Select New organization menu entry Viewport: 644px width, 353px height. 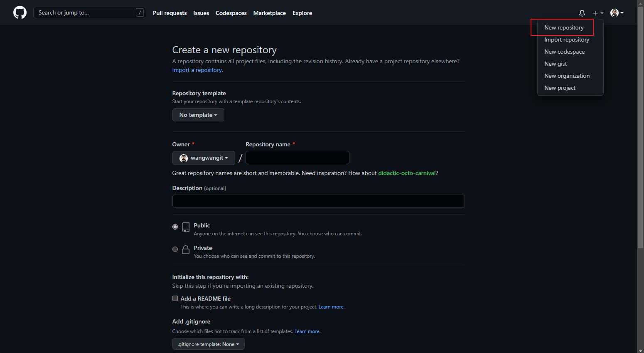pos(567,76)
